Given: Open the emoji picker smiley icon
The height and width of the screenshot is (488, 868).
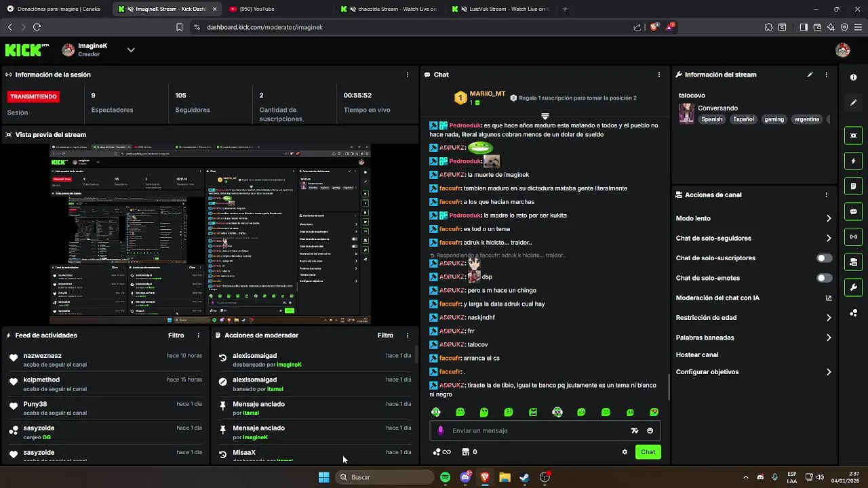Looking at the screenshot, I should 650,430.
